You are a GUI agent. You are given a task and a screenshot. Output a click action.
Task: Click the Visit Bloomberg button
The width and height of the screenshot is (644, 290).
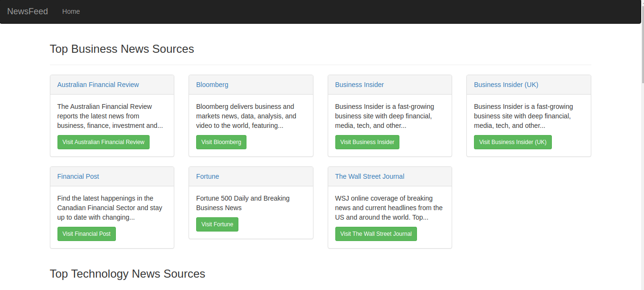click(221, 142)
